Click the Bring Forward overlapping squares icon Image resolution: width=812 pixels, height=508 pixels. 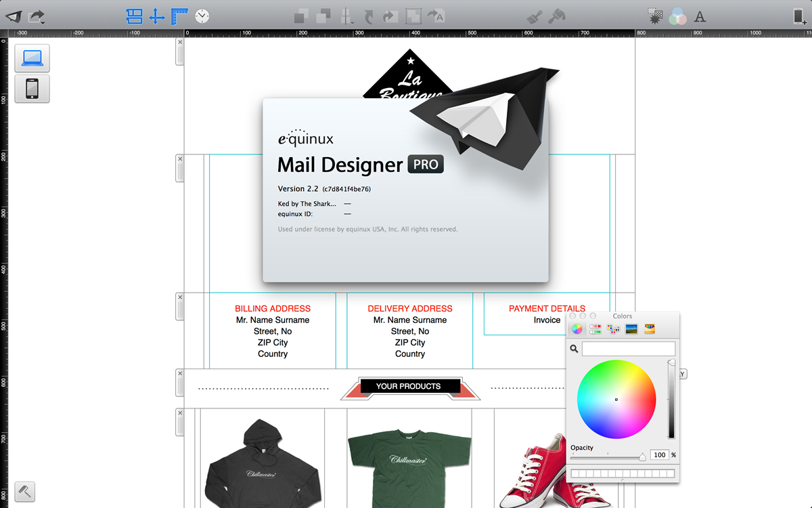302,16
